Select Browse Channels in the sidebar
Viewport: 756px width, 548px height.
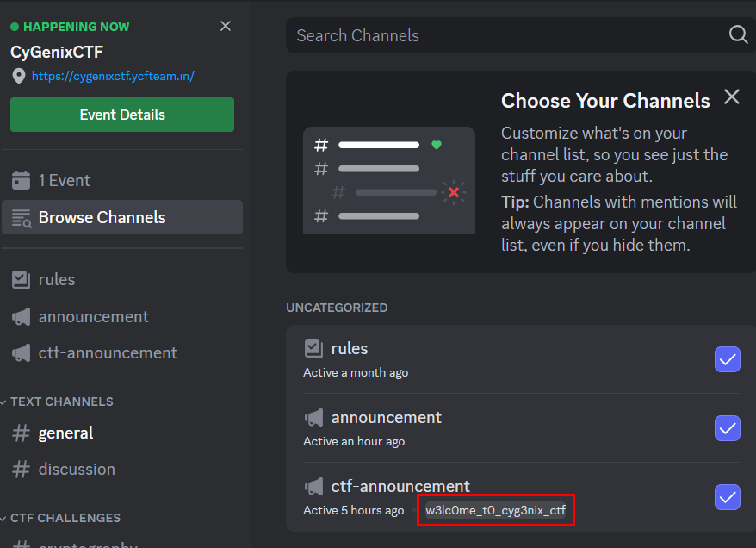coord(102,218)
